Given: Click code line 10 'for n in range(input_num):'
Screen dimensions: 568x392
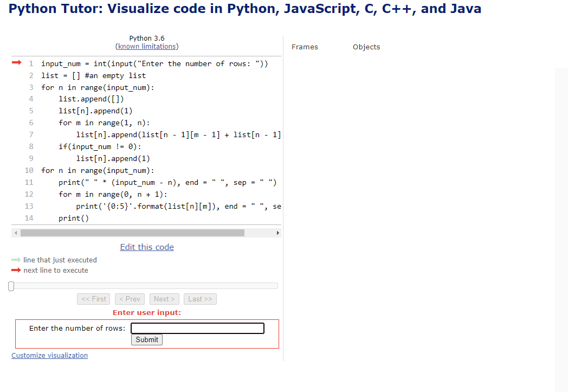Looking at the screenshot, I should click(x=98, y=171).
